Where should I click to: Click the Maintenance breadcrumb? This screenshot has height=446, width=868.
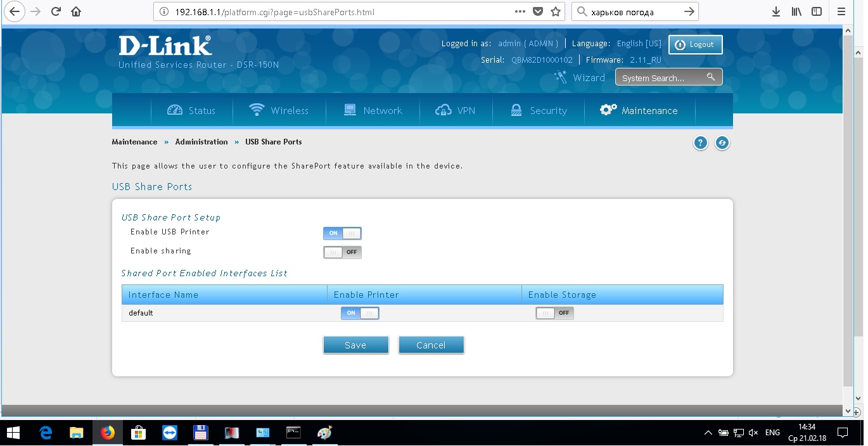pos(134,142)
